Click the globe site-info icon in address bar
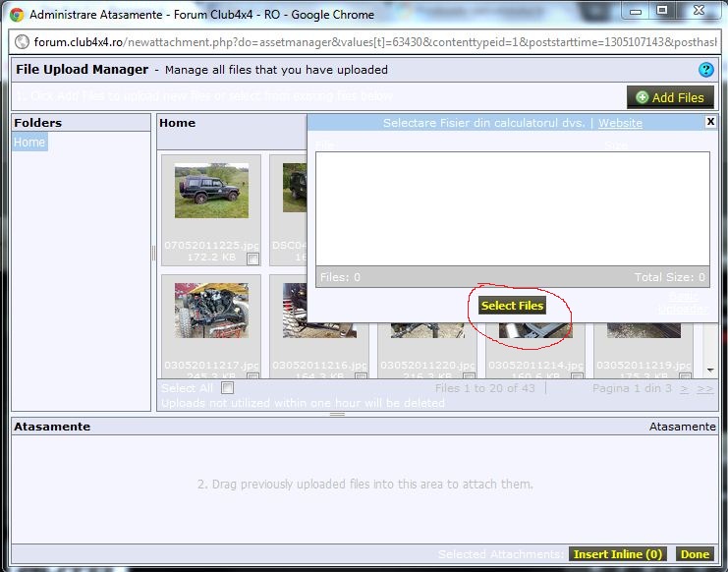Viewport: 728px width, 572px height. [x=22, y=42]
